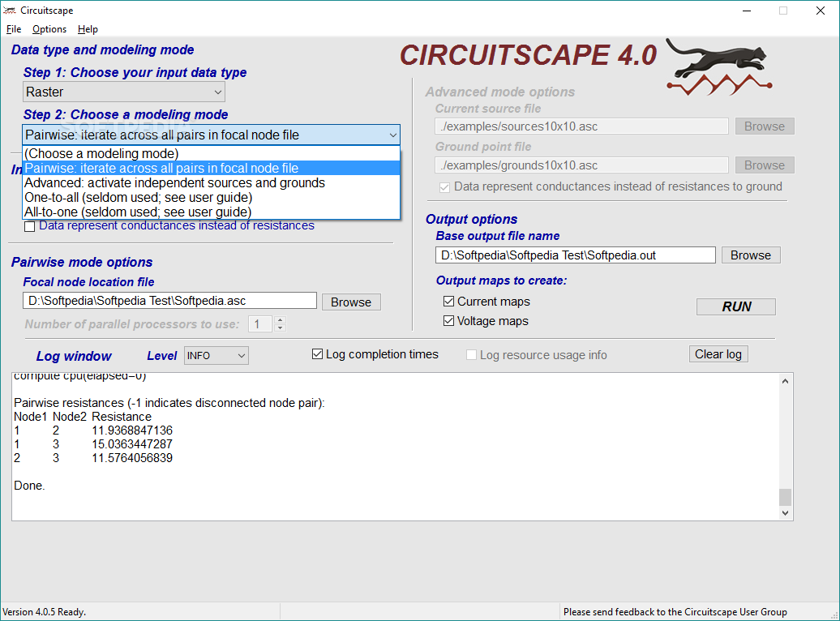Screen dimensions: 840x621
Task: Open the log Level INFO dropdown
Action: (x=216, y=356)
